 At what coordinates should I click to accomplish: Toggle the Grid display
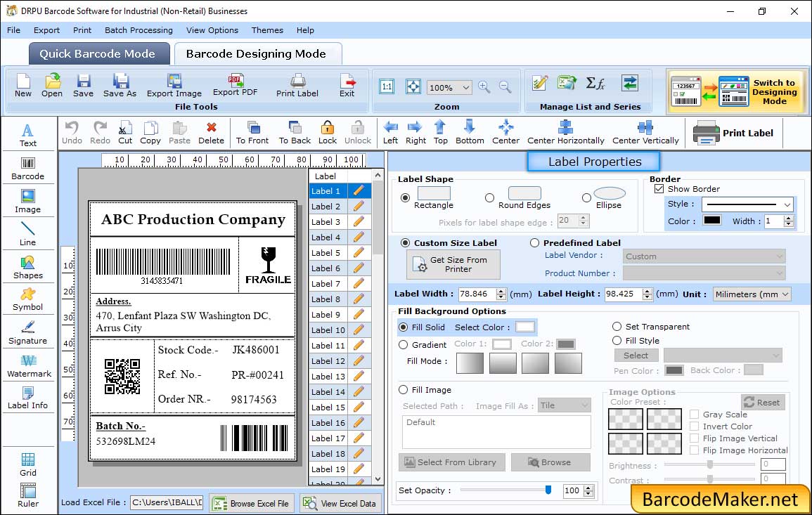(28, 464)
